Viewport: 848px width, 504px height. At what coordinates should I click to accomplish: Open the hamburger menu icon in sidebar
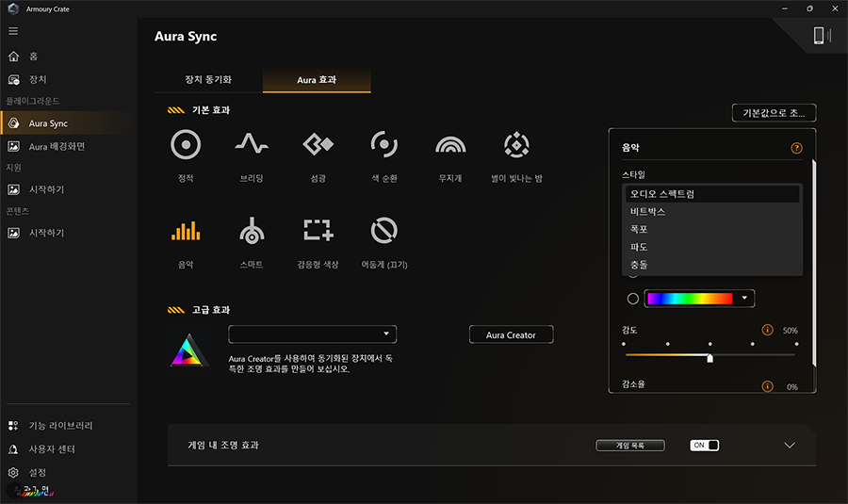coord(13,31)
